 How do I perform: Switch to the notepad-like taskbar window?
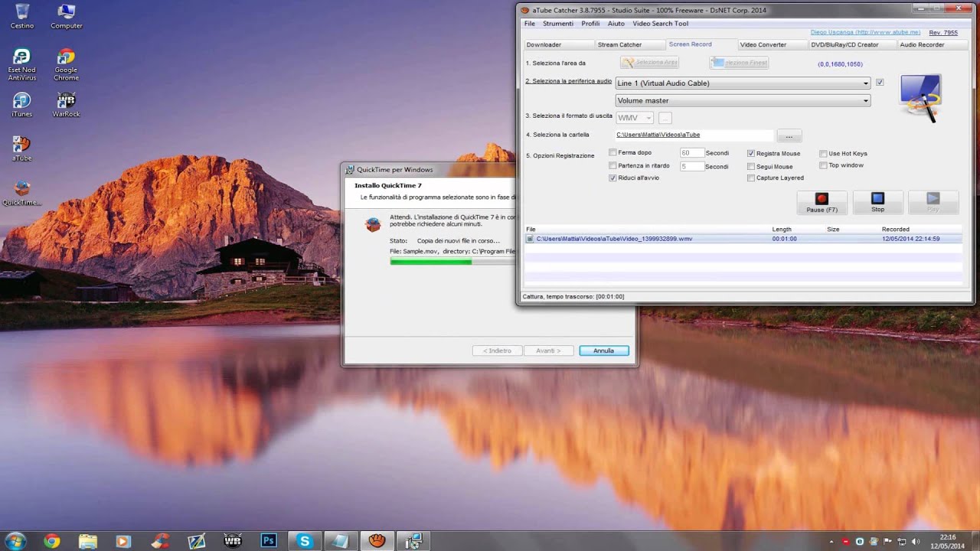pos(341,541)
